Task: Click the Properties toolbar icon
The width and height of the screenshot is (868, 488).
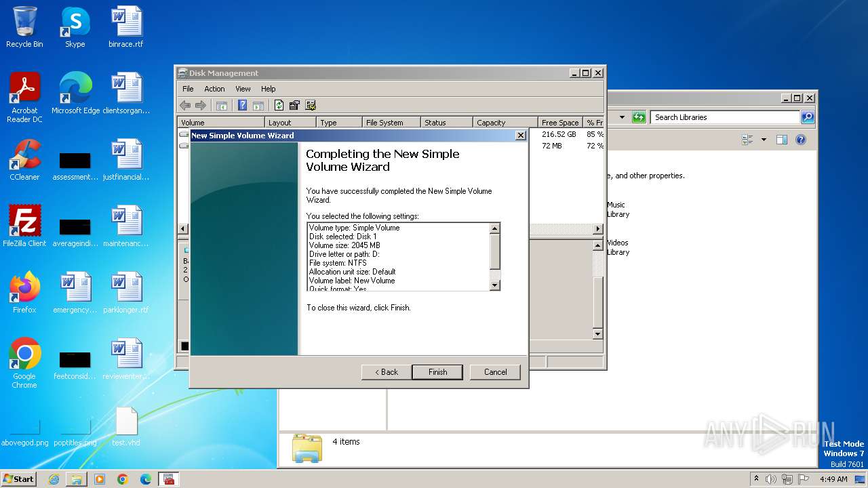Action: tap(294, 105)
